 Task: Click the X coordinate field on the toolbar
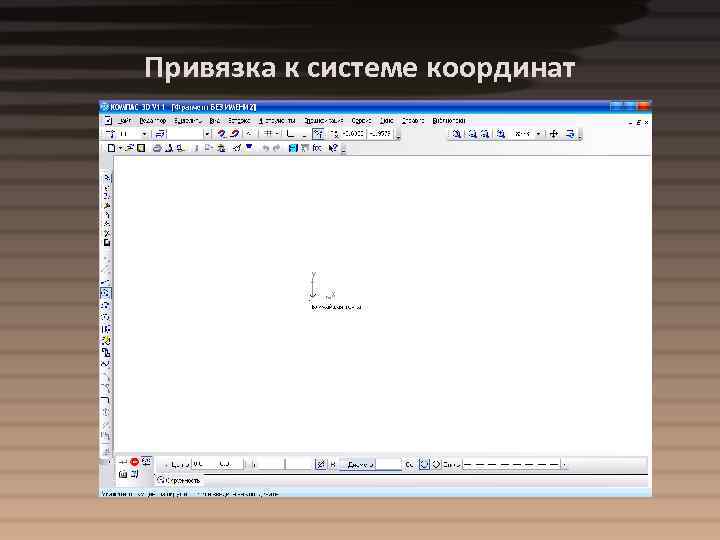pyautogui.click(x=353, y=134)
